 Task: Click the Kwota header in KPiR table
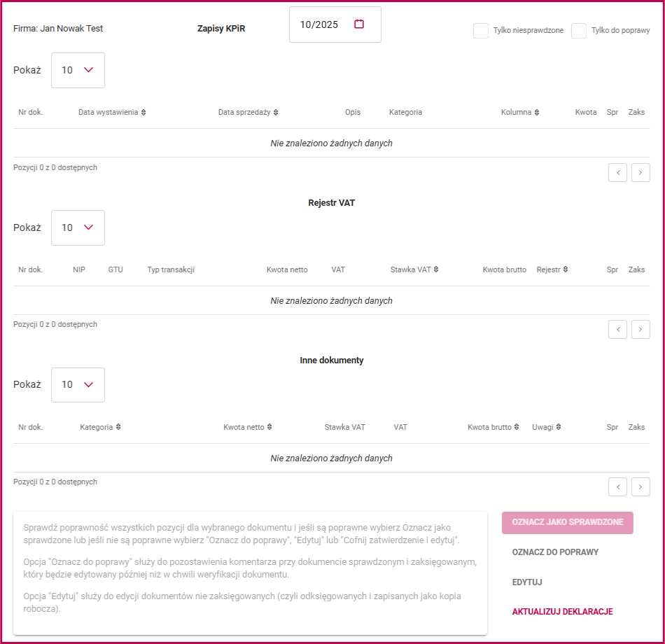(x=586, y=113)
